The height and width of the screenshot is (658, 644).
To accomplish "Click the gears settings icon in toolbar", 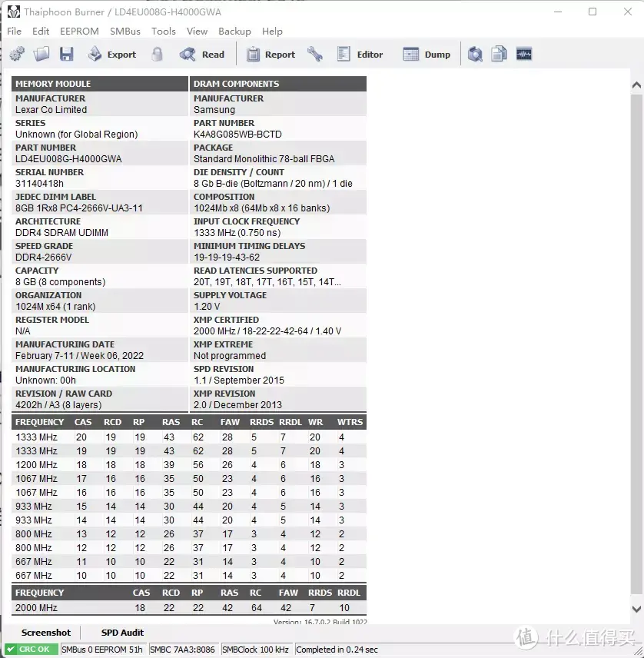I will (x=17, y=55).
